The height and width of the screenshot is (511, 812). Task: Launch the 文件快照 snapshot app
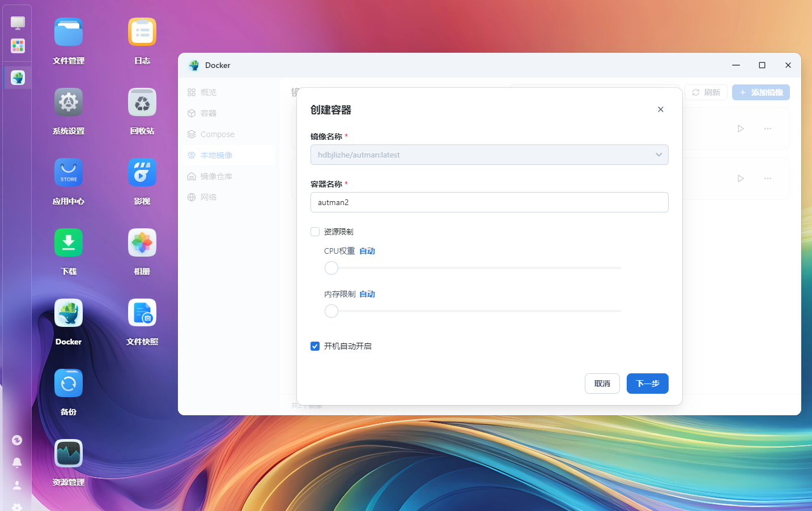pyautogui.click(x=142, y=313)
